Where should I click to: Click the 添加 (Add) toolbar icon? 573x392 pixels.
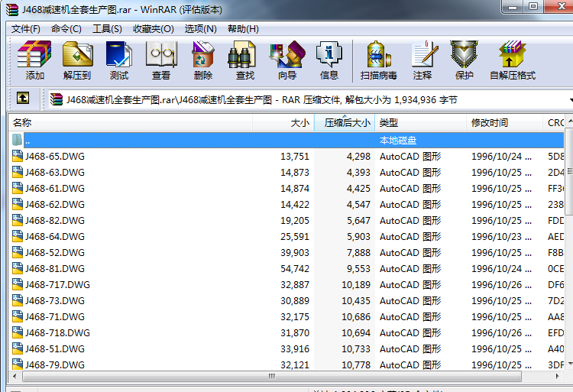coord(34,55)
